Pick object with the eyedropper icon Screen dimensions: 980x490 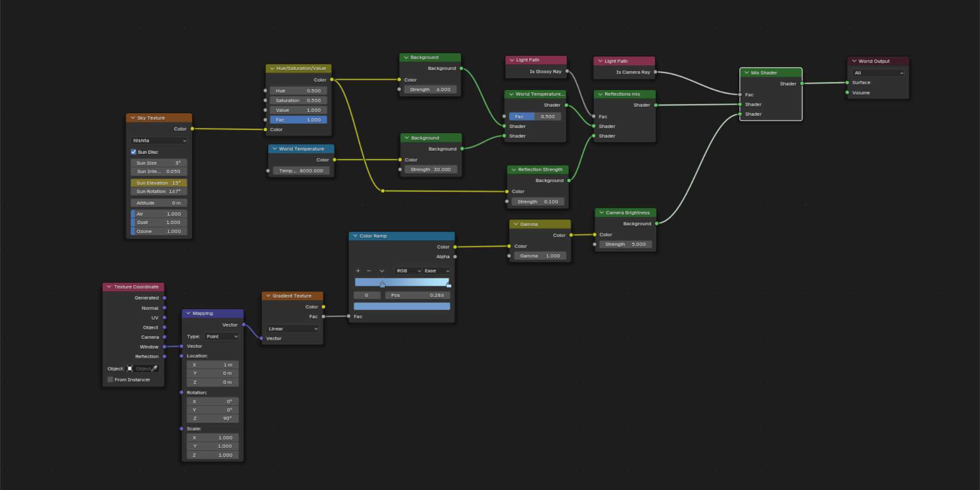(x=154, y=368)
